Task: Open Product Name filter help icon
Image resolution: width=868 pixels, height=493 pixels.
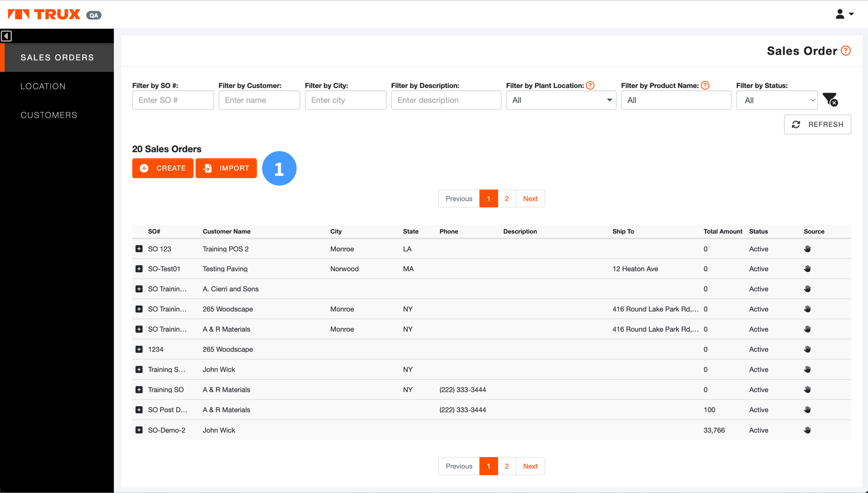Action: pos(705,85)
